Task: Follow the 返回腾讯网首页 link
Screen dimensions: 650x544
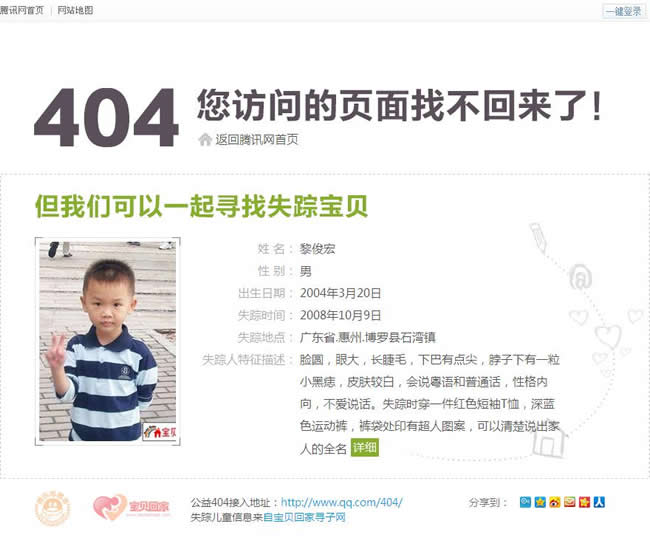Action: (257, 140)
